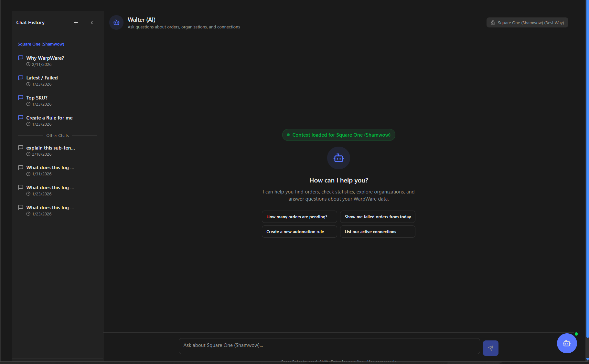The image size is (589, 364).
Task: Collapse the Chat History sidebar
Action: [x=92, y=23]
